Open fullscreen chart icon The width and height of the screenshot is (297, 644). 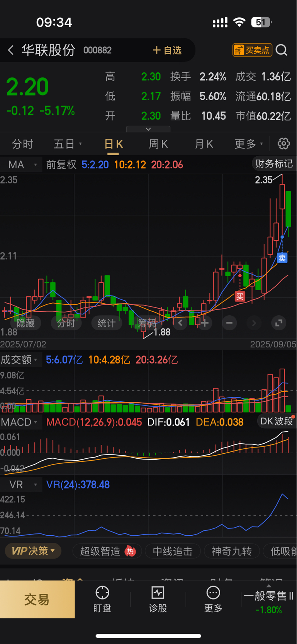[x=278, y=323]
